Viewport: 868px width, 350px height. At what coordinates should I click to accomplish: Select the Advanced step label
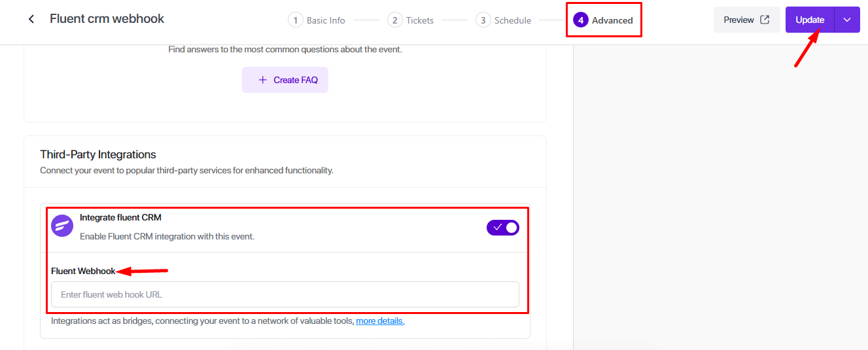(x=612, y=20)
